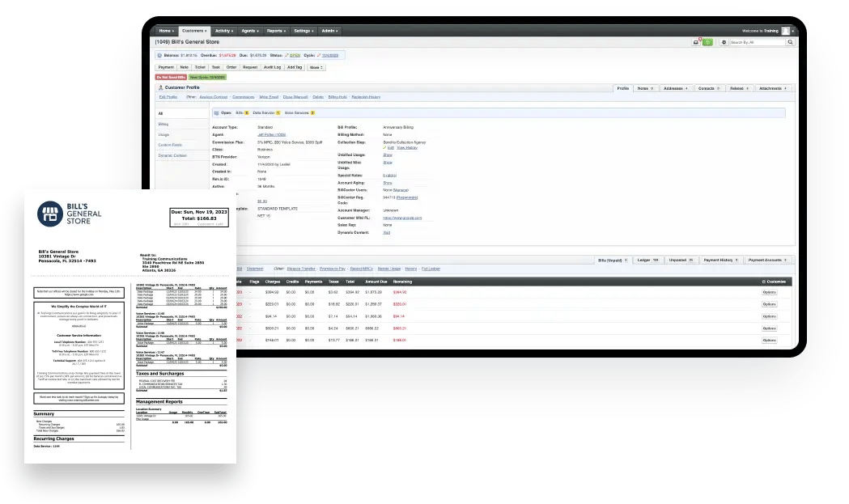Open the Activity menu
The height and width of the screenshot is (504, 849).
[x=223, y=31]
